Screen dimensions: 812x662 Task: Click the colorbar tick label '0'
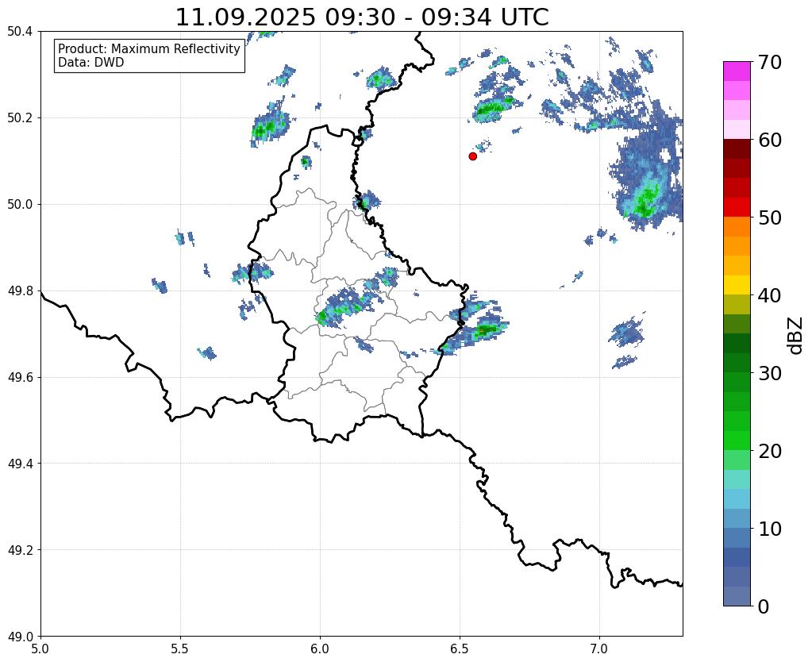(x=764, y=606)
